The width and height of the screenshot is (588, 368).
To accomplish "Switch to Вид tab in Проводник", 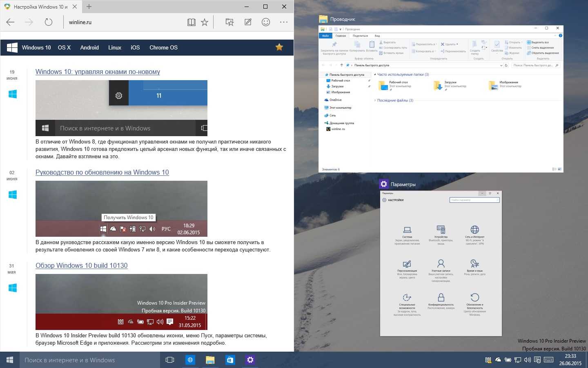I will (377, 36).
